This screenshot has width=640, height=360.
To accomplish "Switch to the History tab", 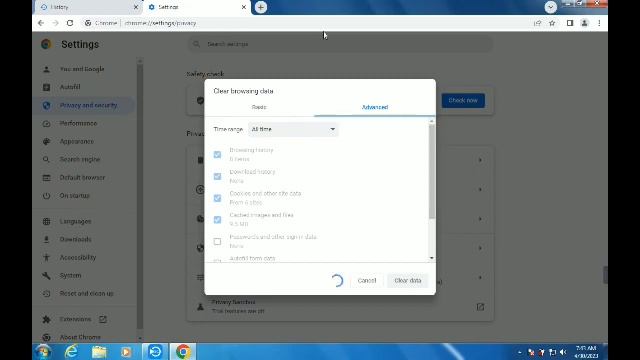I will pos(88,7).
